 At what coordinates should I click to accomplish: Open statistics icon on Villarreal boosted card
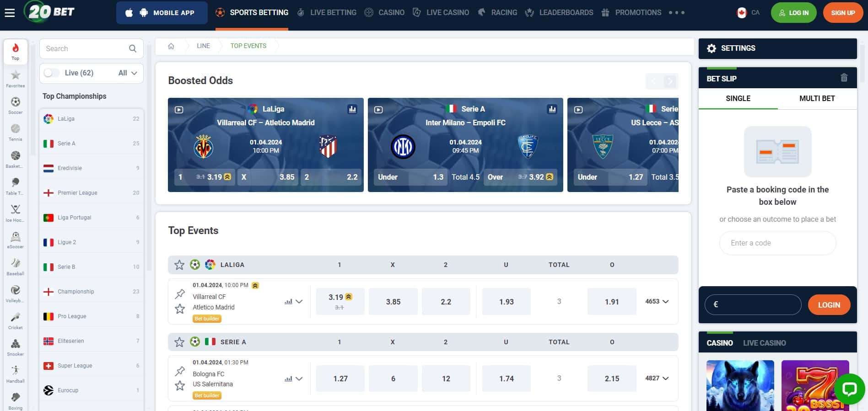click(x=352, y=109)
